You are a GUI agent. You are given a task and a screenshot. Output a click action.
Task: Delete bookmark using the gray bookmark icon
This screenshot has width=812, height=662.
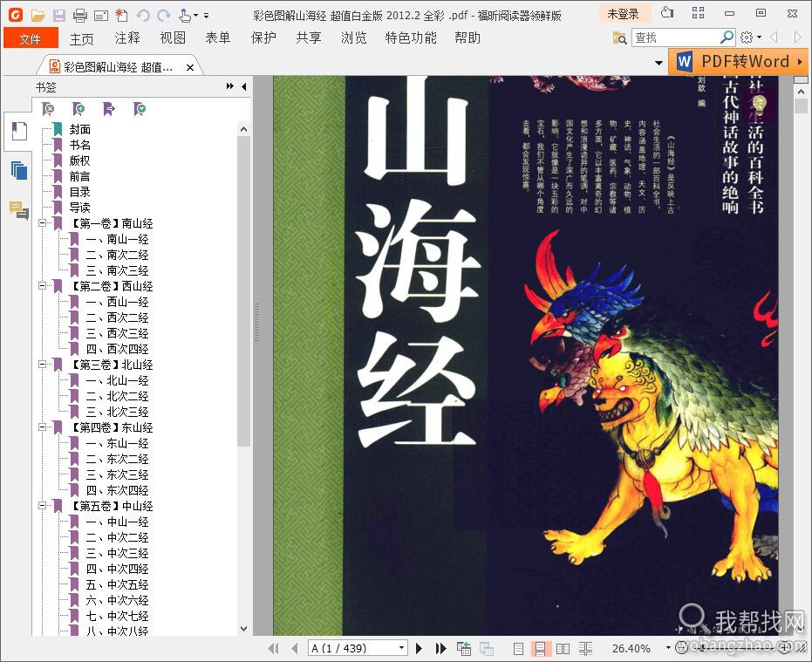[x=48, y=108]
